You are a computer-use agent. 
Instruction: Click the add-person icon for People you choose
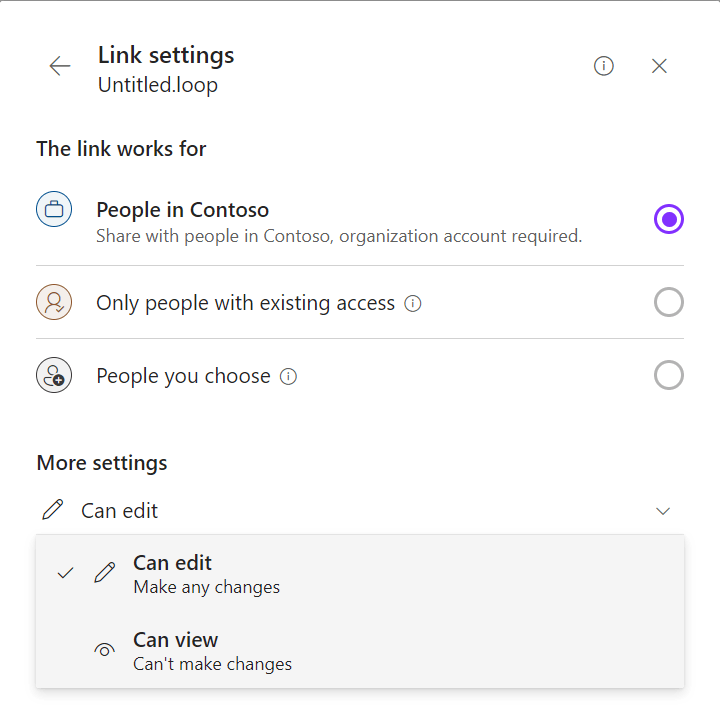tap(54, 375)
